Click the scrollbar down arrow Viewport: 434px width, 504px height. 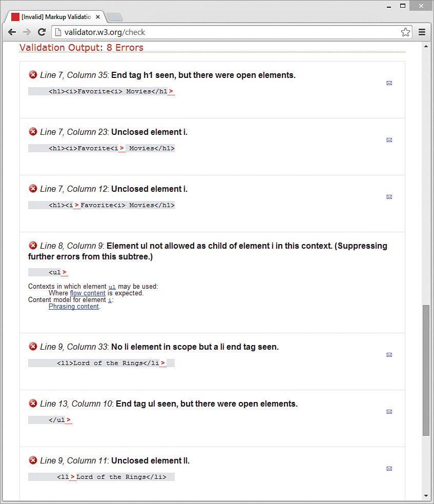[426, 495]
